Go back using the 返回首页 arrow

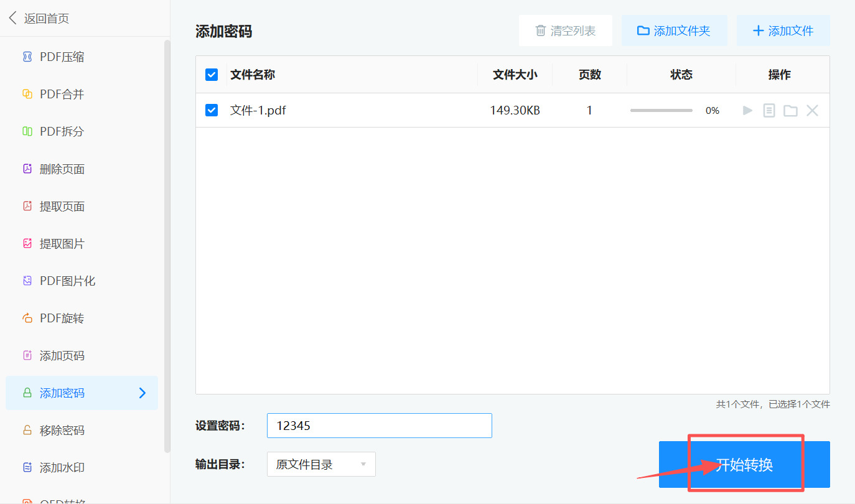[13, 18]
